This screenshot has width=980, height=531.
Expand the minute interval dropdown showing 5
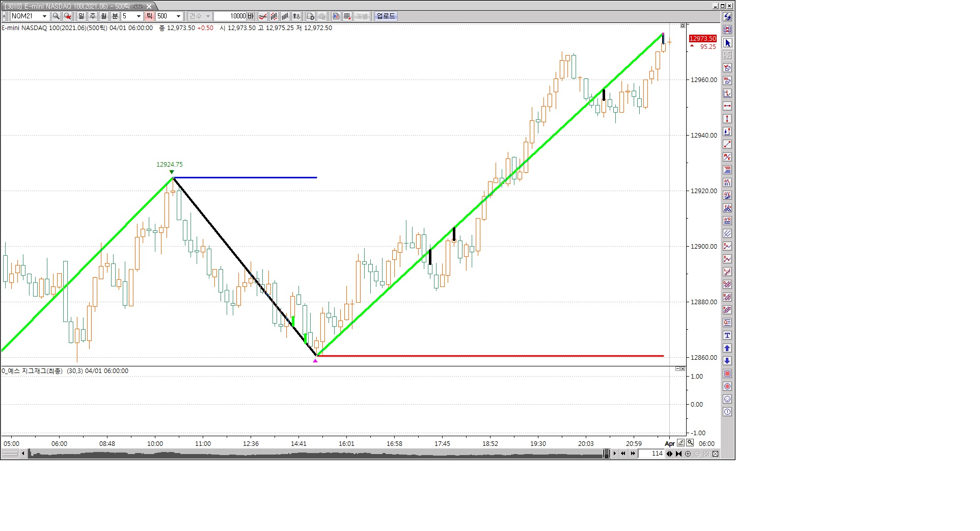(x=139, y=16)
